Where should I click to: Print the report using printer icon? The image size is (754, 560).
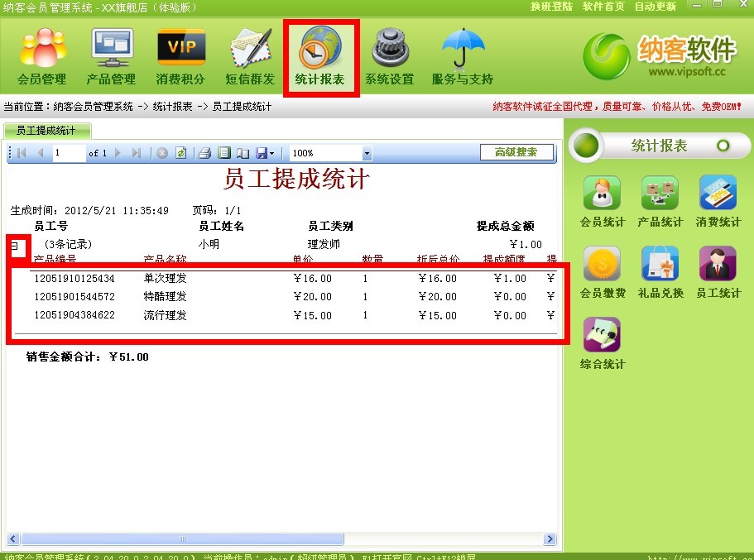pos(205,153)
